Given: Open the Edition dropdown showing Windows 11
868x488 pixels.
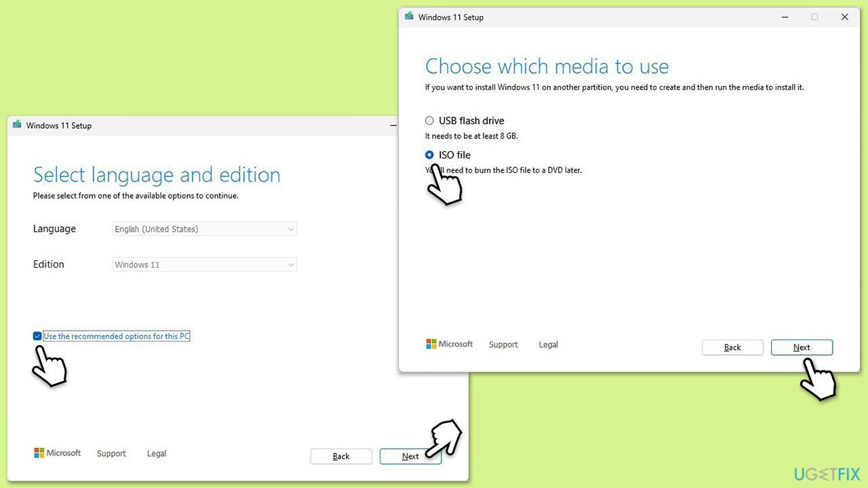Looking at the screenshot, I should (204, 264).
